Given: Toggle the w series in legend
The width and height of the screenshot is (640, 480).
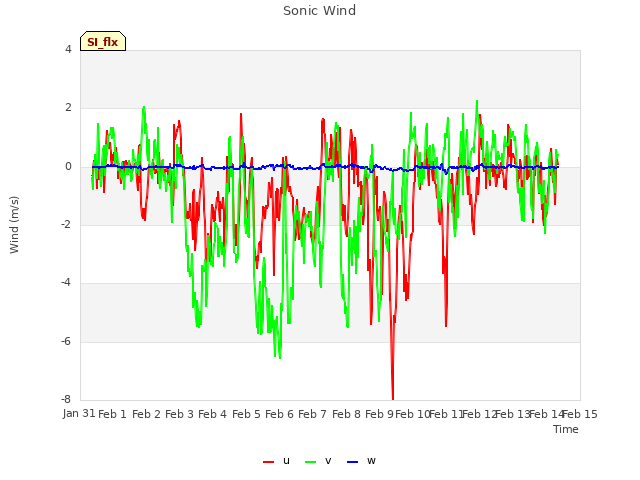Looking at the screenshot, I should pos(361,461).
